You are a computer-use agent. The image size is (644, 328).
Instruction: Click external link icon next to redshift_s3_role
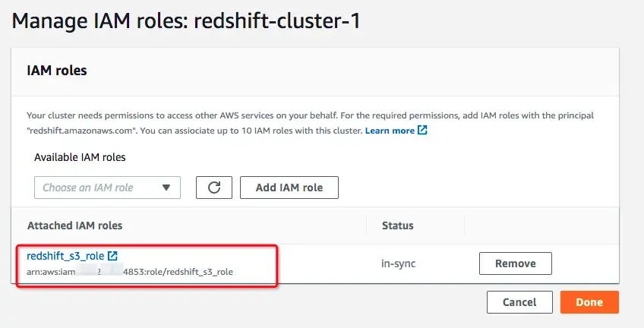point(112,256)
